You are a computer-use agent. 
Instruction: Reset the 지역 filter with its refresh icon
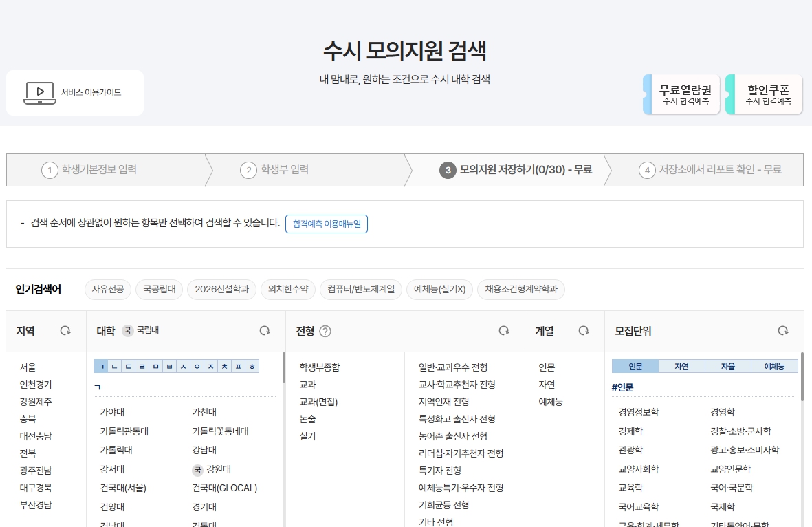tap(65, 330)
